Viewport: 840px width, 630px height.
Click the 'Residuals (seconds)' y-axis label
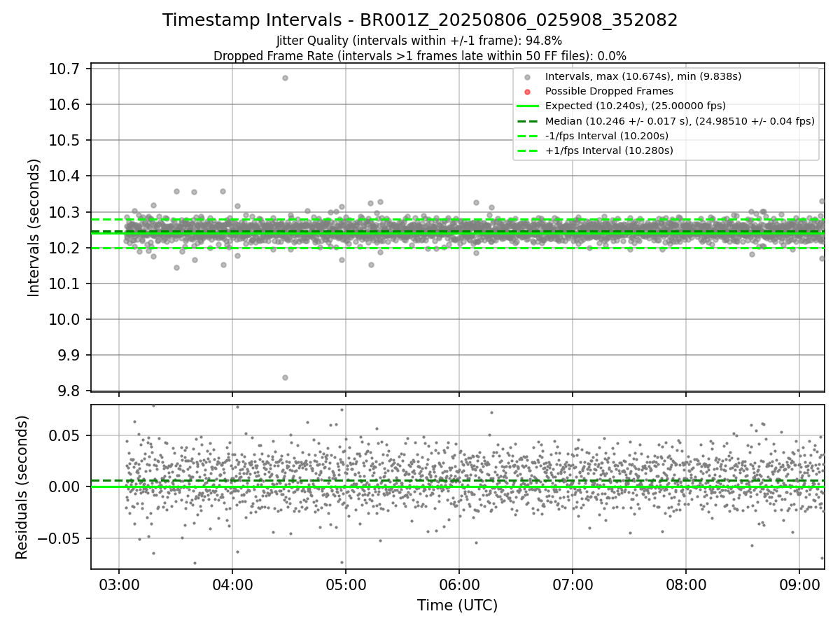pos(22,487)
